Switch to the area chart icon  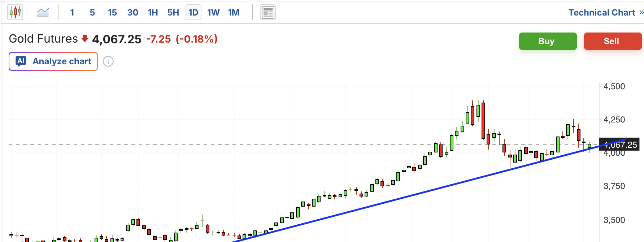coord(43,13)
